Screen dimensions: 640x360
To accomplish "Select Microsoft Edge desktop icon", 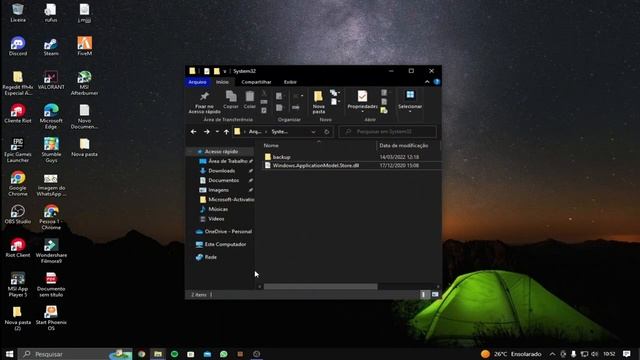I will 51,116.
